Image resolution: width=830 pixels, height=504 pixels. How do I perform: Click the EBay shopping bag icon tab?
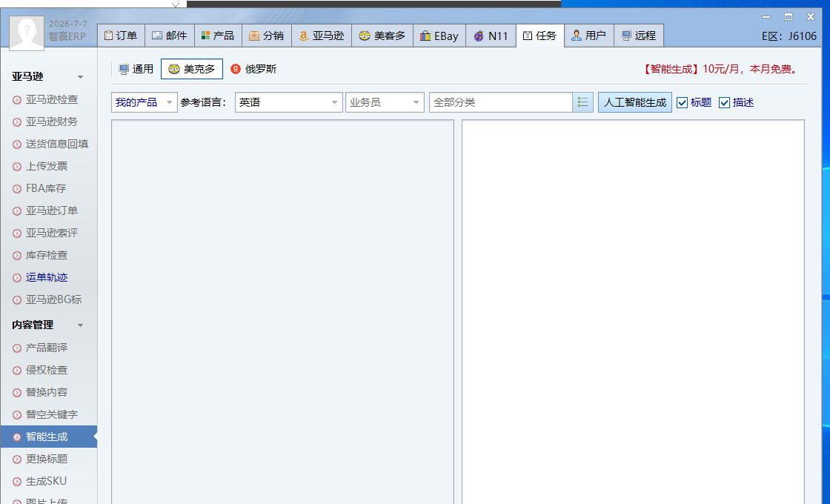point(439,36)
